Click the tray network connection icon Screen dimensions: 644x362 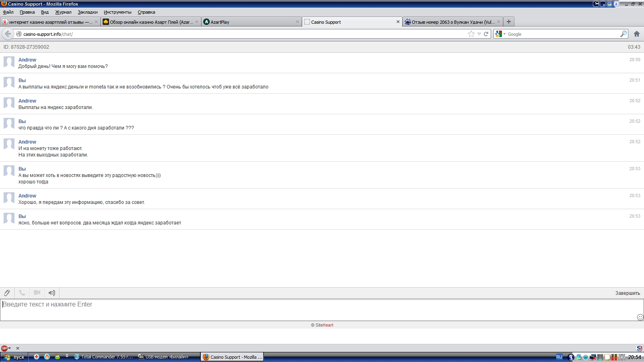(x=578, y=357)
